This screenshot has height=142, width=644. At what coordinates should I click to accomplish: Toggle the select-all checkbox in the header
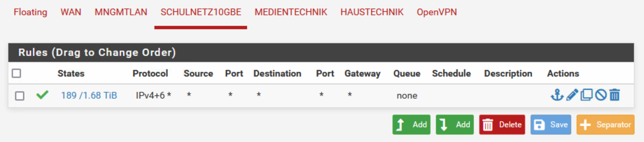click(x=17, y=73)
